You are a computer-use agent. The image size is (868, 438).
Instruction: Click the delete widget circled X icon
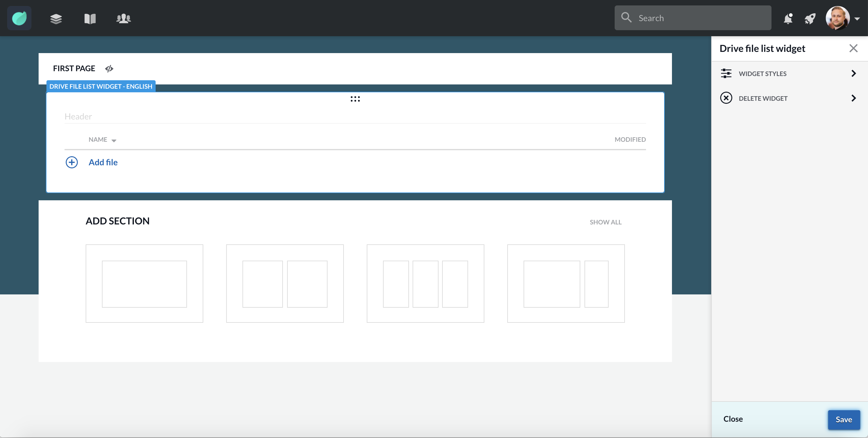coord(726,98)
